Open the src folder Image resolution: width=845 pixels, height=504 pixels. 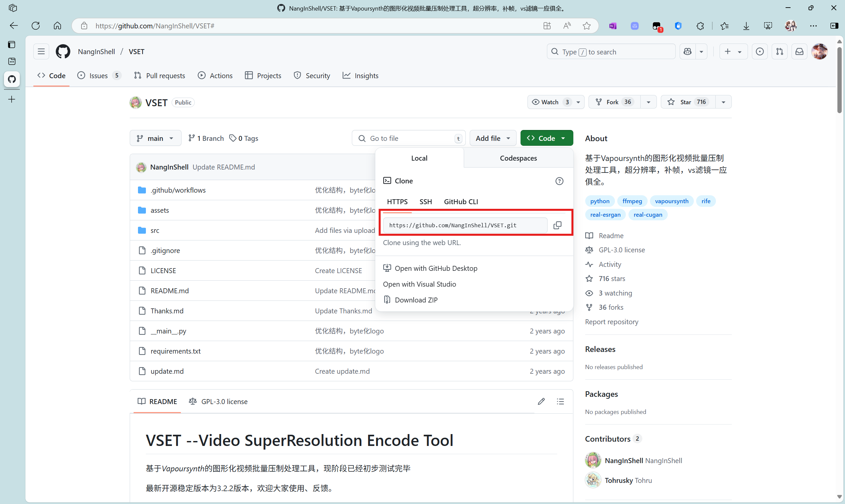pyautogui.click(x=155, y=230)
